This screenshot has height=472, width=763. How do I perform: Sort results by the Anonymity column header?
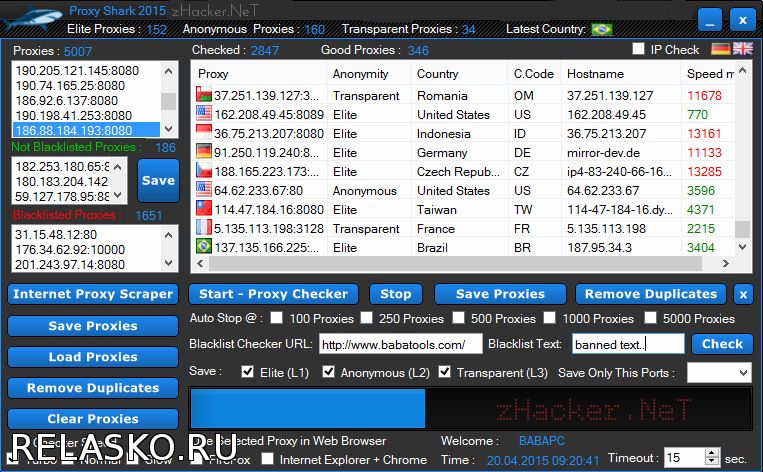click(361, 74)
